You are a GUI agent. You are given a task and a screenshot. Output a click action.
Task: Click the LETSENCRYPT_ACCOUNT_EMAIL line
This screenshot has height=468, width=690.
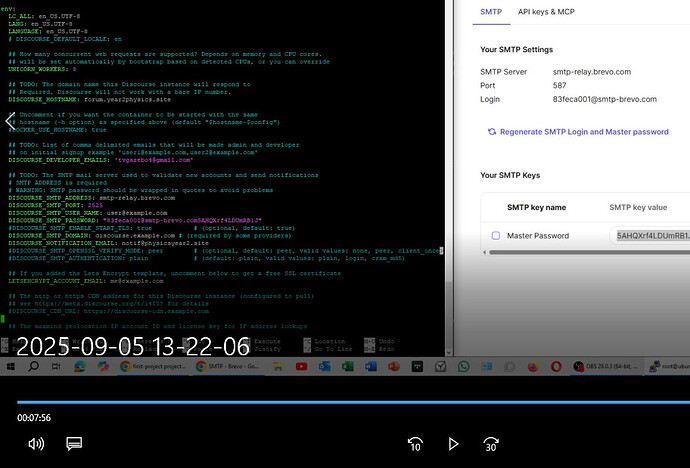pos(86,281)
